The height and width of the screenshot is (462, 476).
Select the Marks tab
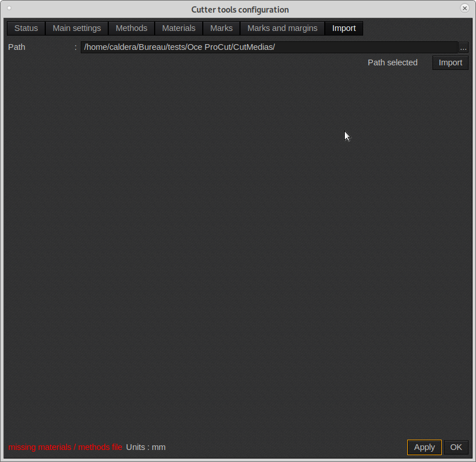(221, 28)
